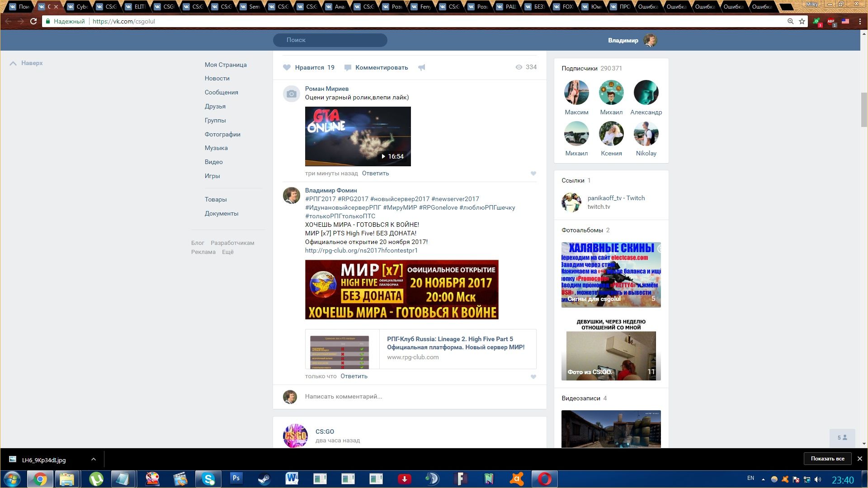Open the rpg-club.org link in comment
Viewport: 868px width, 488px height.
[x=361, y=250]
